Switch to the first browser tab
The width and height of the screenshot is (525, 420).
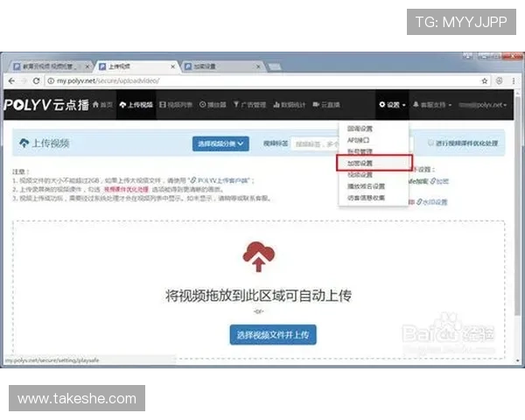coord(50,66)
